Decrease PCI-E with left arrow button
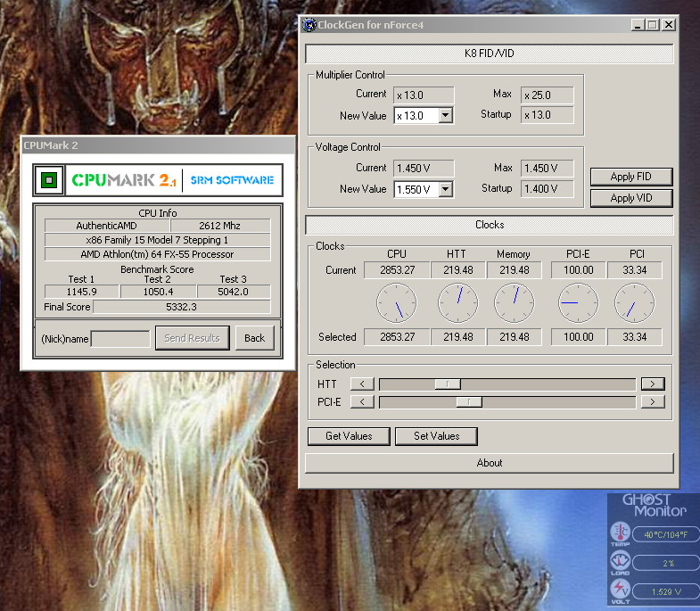This screenshot has width=700, height=611. [x=362, y=402]
